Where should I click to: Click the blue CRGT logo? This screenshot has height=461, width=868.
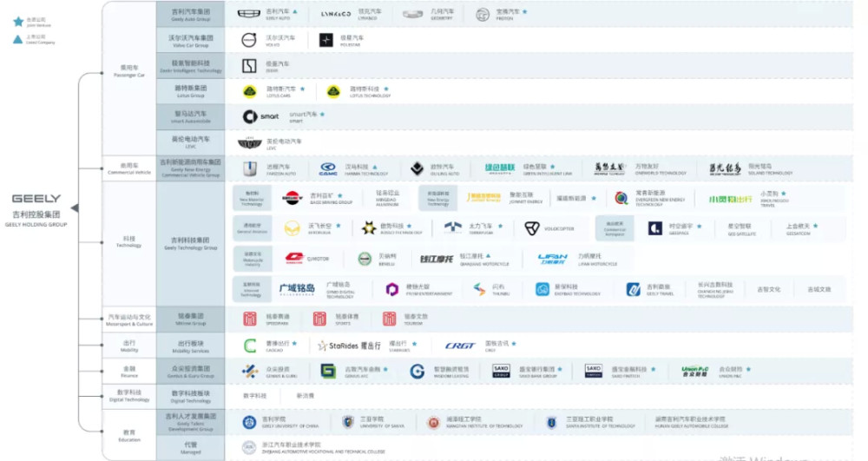[460, 346]
